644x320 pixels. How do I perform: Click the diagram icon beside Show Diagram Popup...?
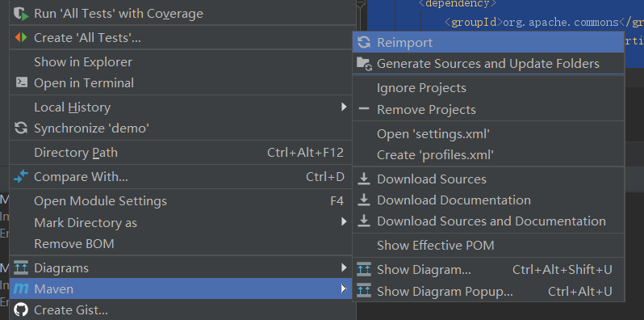(x=364, y=291)
